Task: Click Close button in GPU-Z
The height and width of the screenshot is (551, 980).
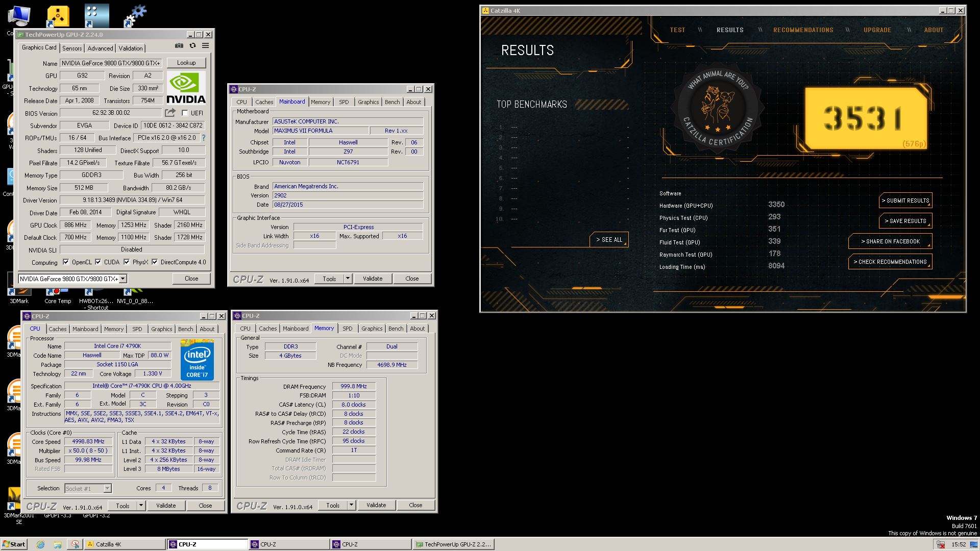Action: click(x=191, y=279)
